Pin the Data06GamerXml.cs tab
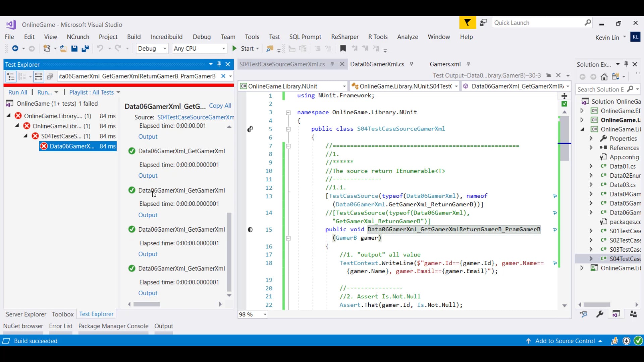The image size is (644, 362). click(x=412, y=64)
